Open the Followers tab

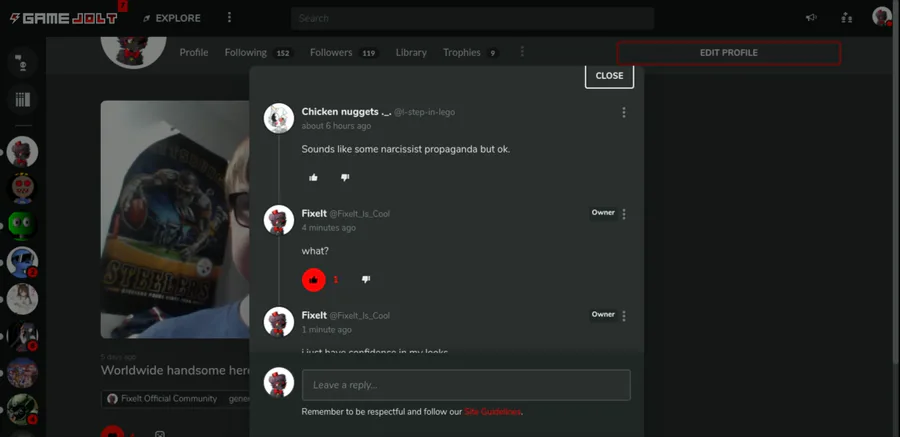point(344,52)
